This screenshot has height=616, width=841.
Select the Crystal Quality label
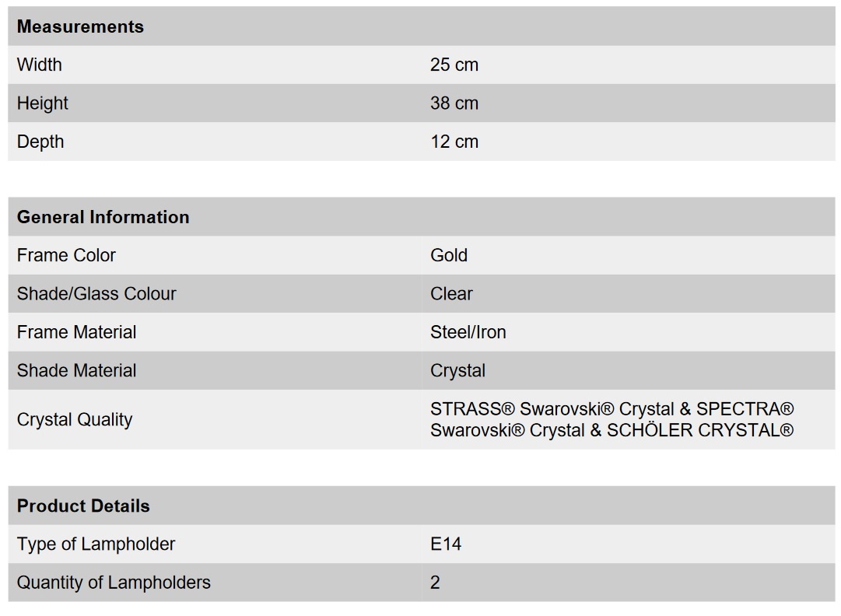[75, 419]
